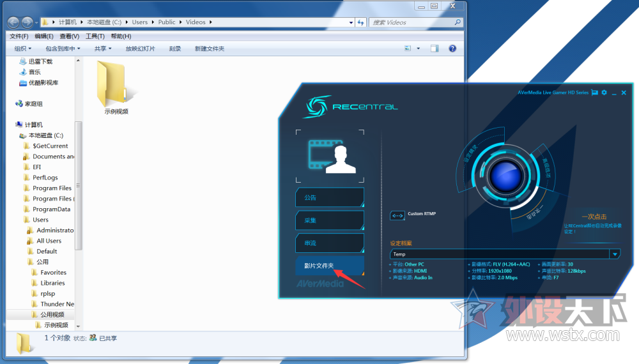Click the film and profile icon in RECentral
Viewport: 639px width, 364px height.
(332, 156)
